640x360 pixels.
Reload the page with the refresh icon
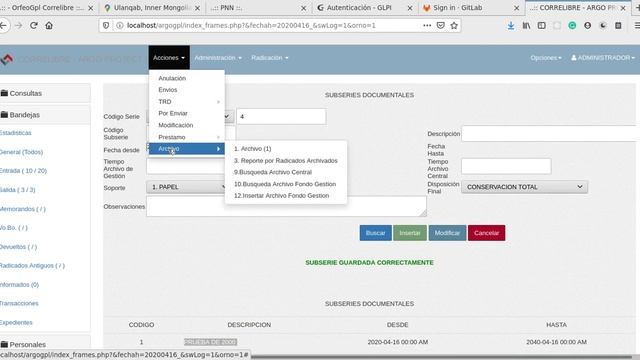click(34, 25)
